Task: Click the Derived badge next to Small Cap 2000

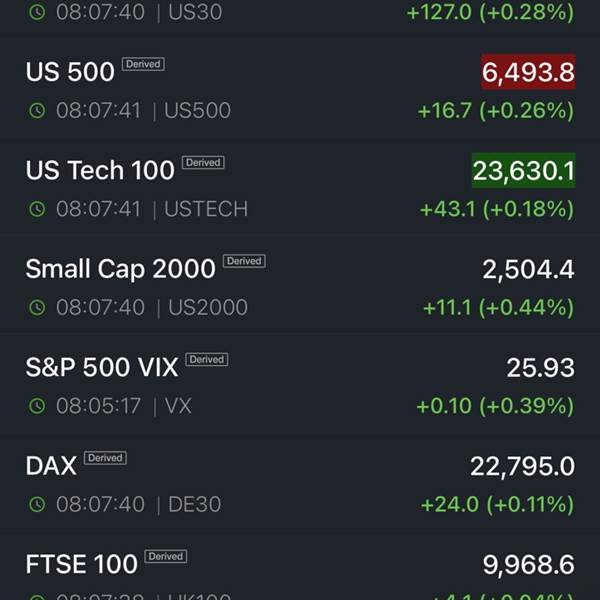Action: [244, 261]
